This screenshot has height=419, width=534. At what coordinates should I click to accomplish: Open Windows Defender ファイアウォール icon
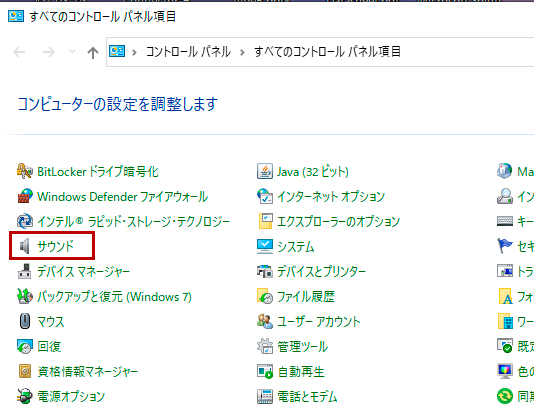click(25, 197)
